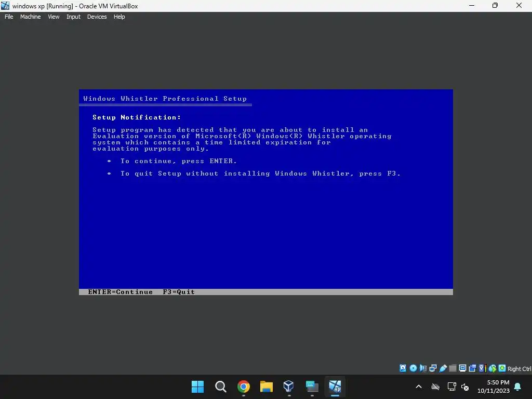Click the network adapter status icon
532x399 pixels.
point(433,368)
